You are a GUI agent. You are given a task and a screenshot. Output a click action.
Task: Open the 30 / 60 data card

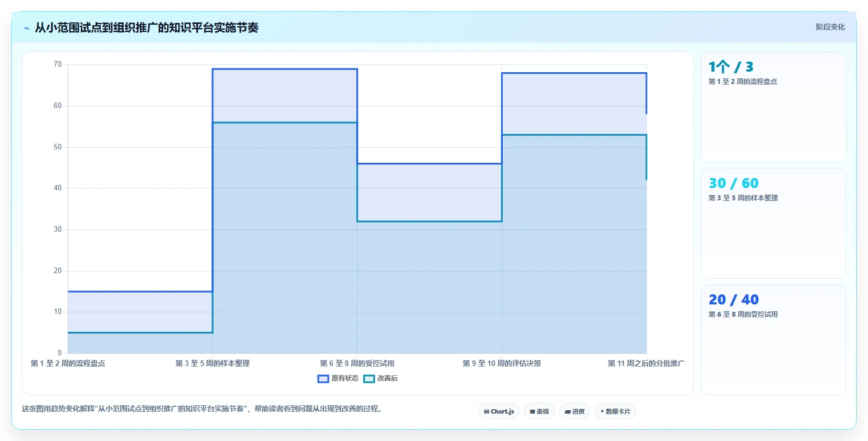point(773,223)
